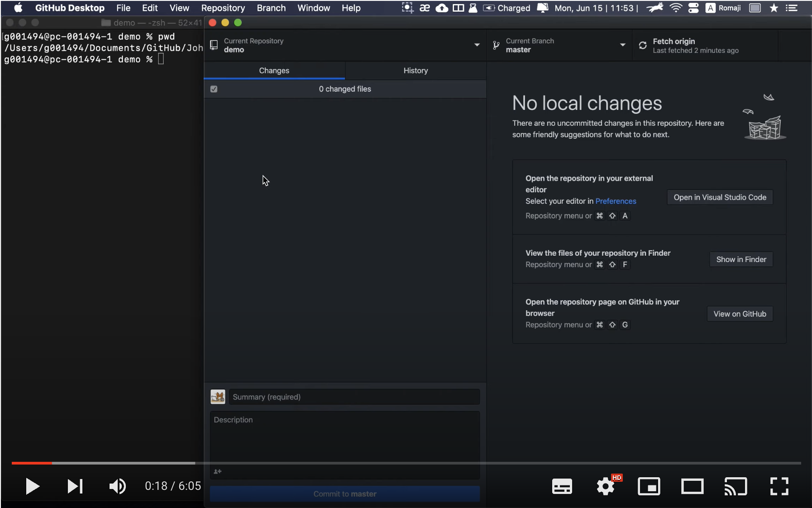Toggle the select-all changed files checkbox
This screenshot has width=812, height=508.
214,89
